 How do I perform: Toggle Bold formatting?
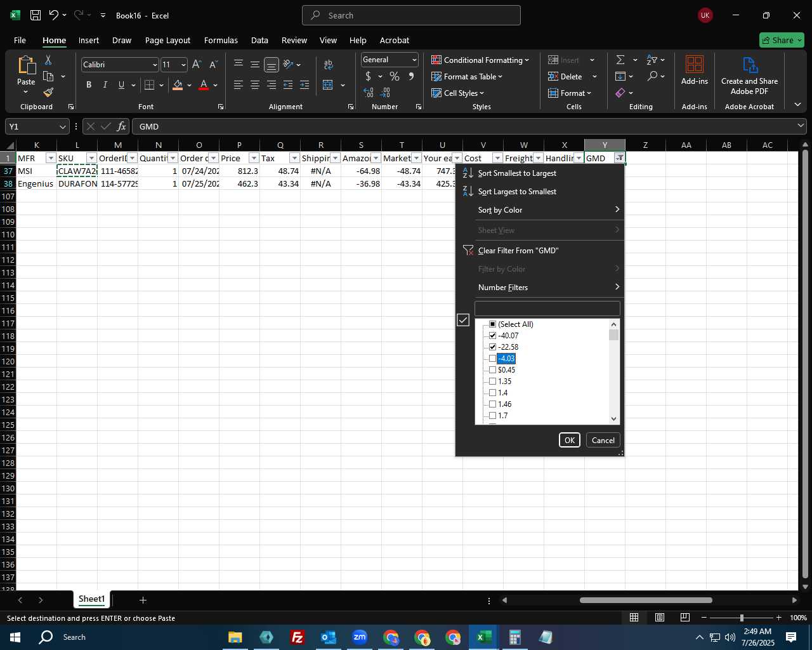point(89,85)
